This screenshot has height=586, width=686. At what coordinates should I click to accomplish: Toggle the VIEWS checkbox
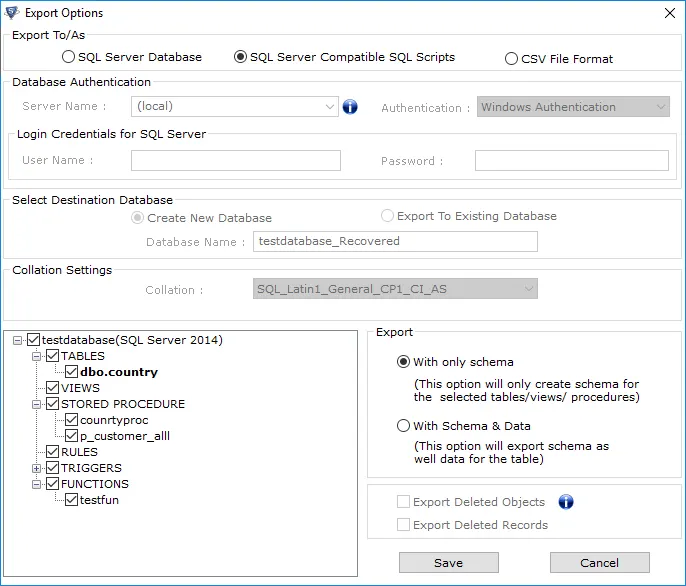coord(52,388)
